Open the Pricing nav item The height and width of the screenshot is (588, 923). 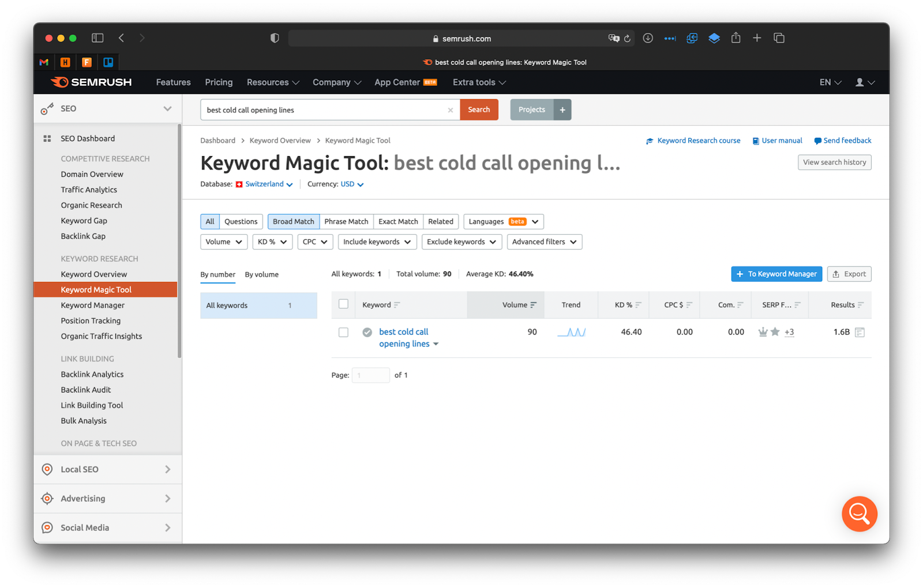click(x=219, y=82)
